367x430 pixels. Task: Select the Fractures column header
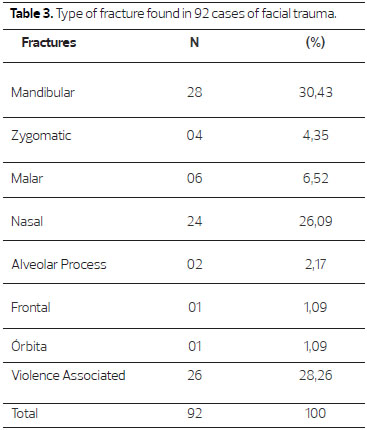49,43
